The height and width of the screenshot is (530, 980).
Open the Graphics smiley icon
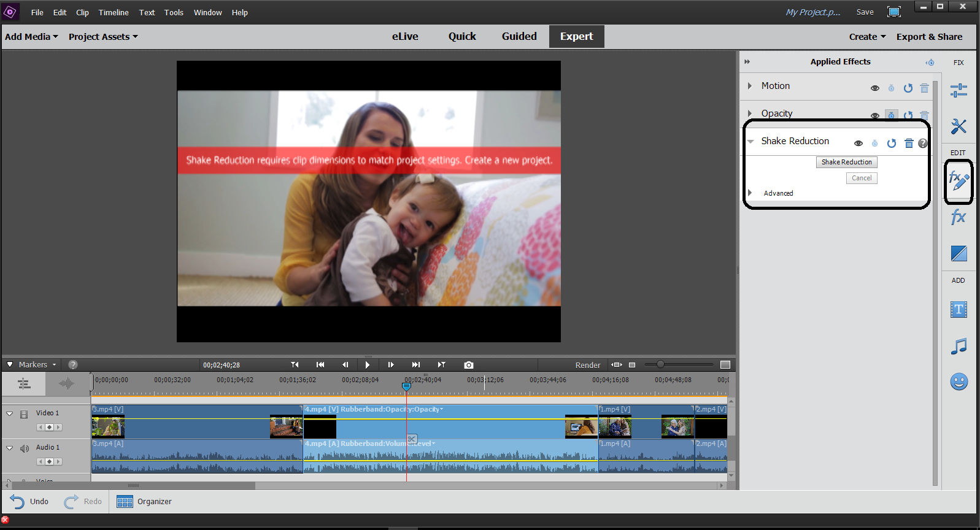tap(959, 382)
